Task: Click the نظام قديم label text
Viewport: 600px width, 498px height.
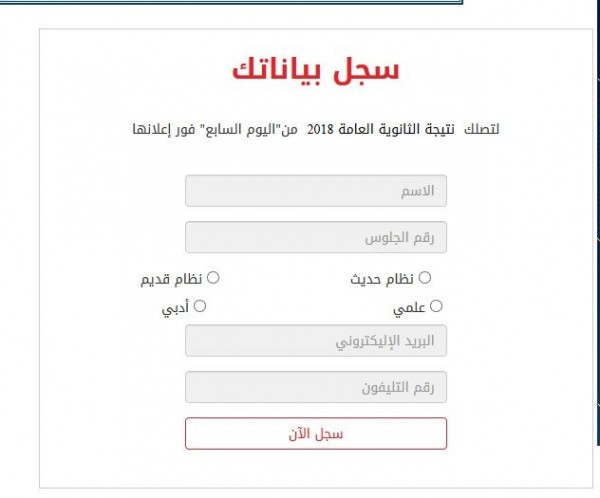Action: pos(172,279)
